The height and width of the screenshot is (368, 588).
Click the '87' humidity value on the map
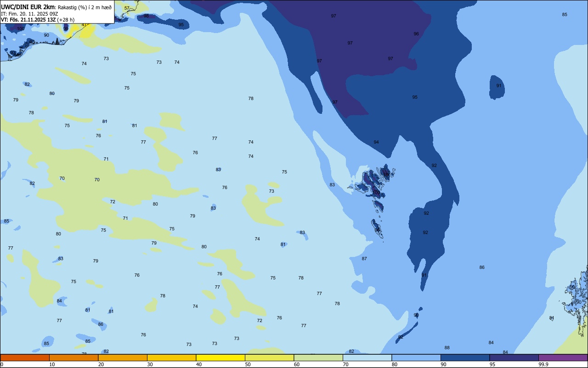coord(364,259)
